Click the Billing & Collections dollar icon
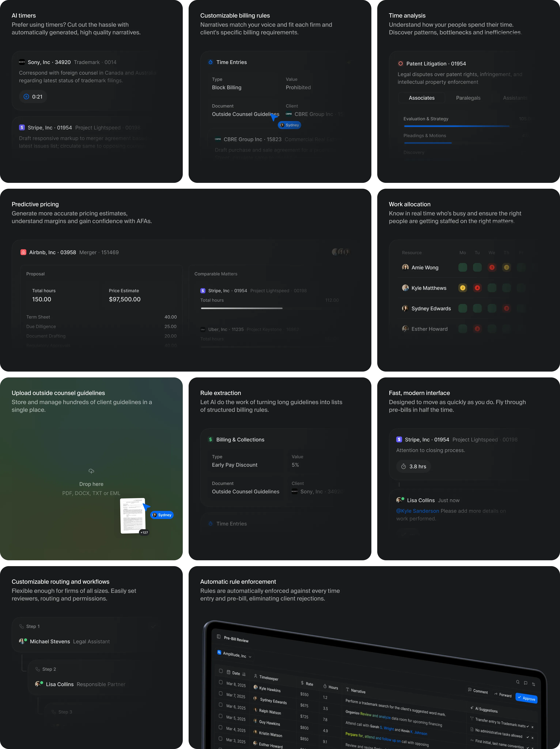This screenshot has height=749, width=560. [211, 440]
